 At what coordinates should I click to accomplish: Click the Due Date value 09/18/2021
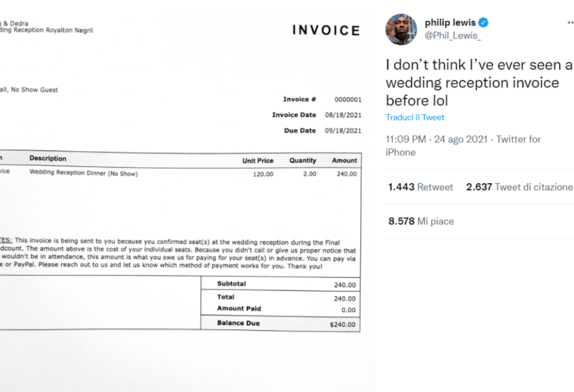click(x=343, y=131)
